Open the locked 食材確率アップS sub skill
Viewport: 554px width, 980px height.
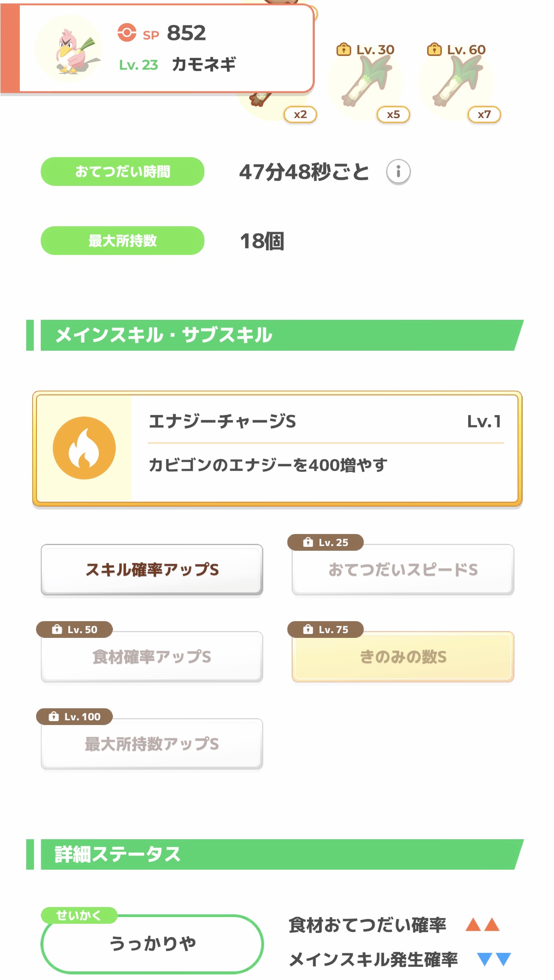[152, 657]
